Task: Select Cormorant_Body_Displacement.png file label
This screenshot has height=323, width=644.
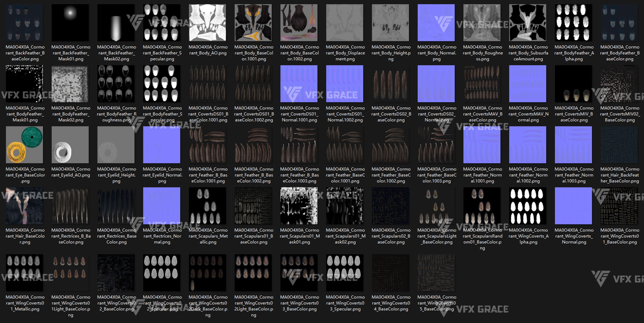Action: [x=345, y=53]
